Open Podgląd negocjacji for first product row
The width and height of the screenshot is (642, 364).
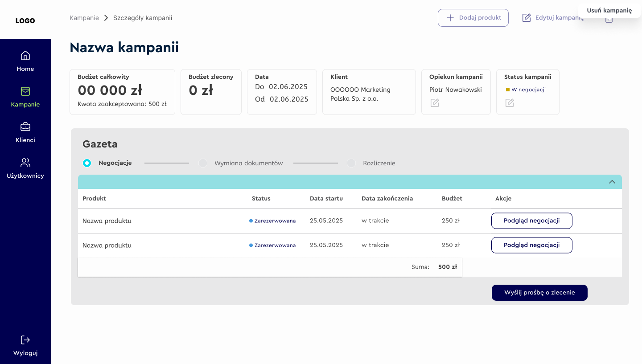tap(531, 221)
